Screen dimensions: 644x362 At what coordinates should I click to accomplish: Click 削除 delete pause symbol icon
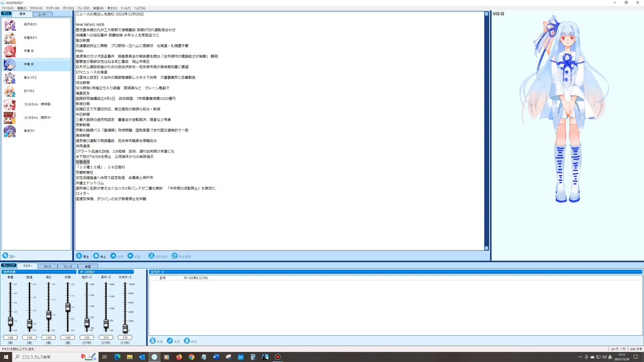tap(187, 341)
